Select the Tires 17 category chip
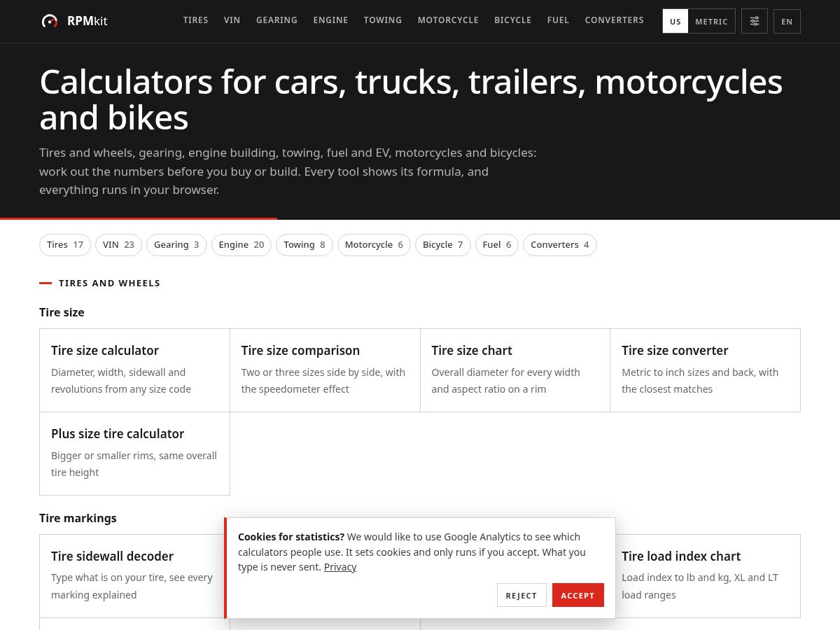Screen dimensions: 840x630 click(65, 245)
